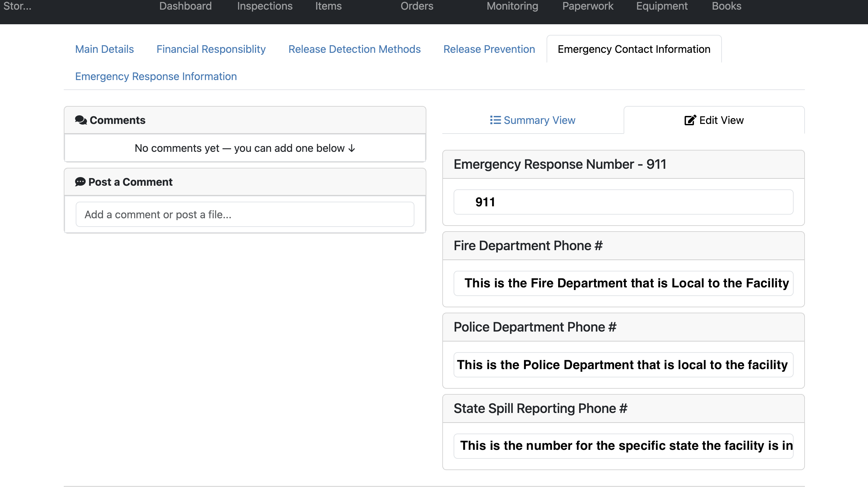Go to the Release Detection Methods tab
868x497 pixels.
click(x=354, y=49)
